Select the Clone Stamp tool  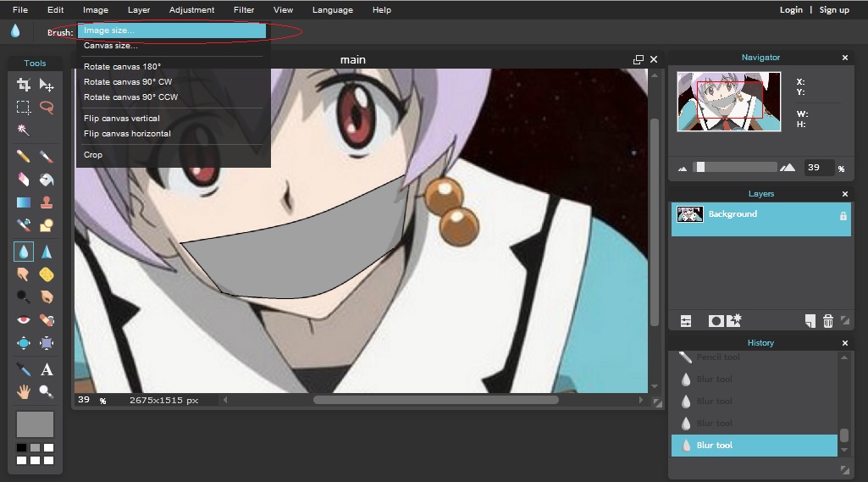pyautogui.click(x=47, y=202)
